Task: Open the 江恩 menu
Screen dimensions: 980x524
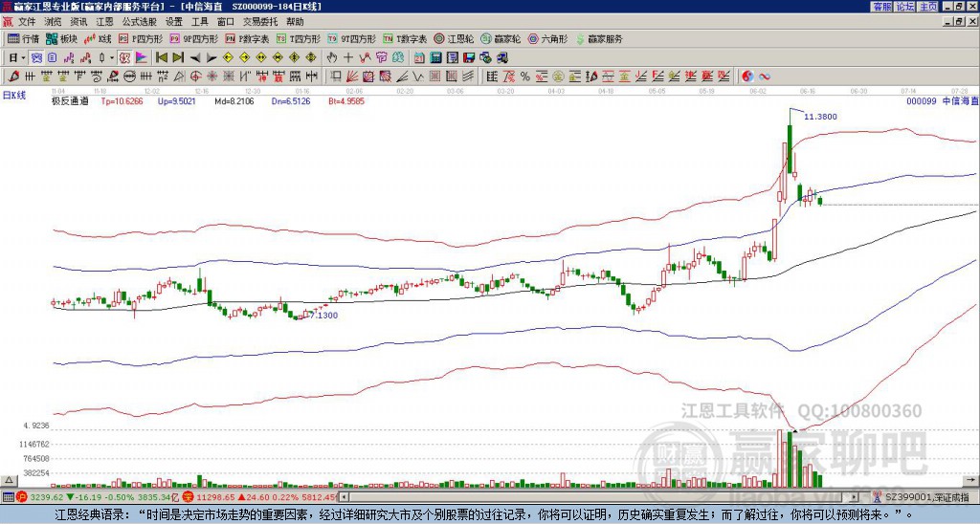Action: pos(105,22)
